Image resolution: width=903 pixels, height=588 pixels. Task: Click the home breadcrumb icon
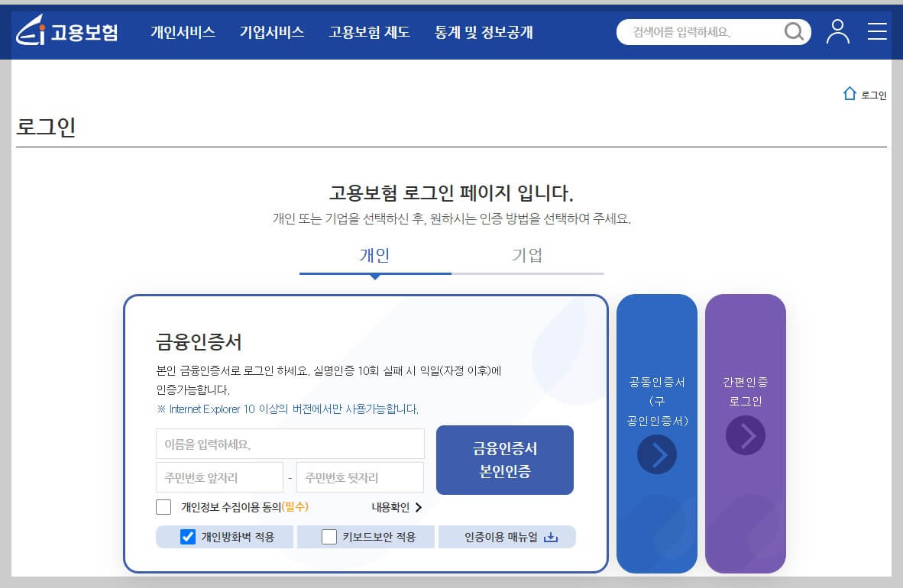click(x=850, y=93)
